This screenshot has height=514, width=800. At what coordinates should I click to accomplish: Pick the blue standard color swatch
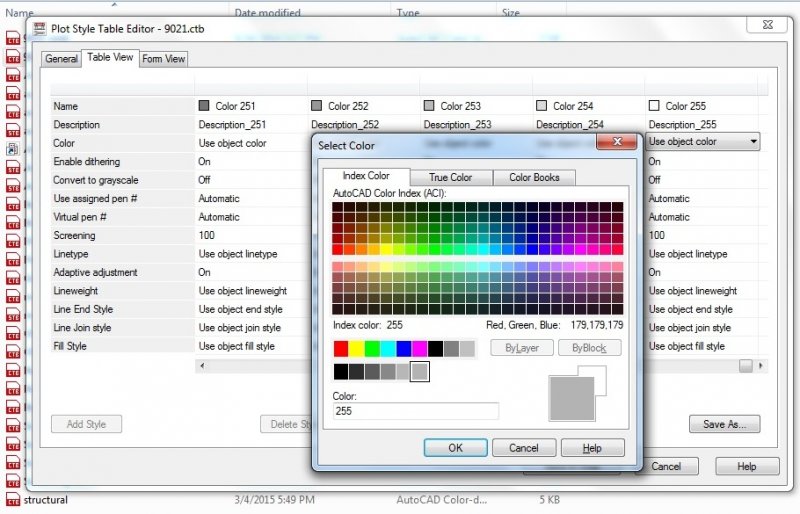[x=404, y=349]
